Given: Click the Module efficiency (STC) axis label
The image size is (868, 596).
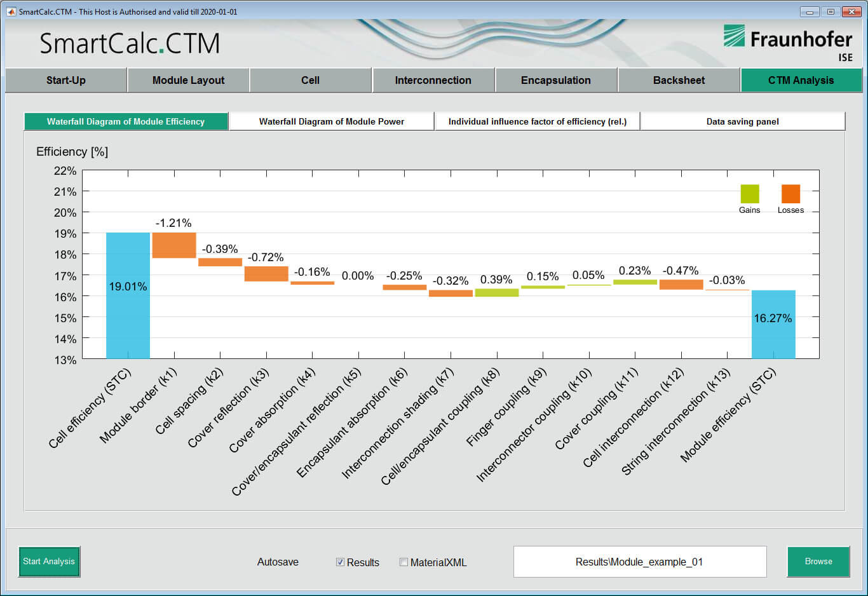Looking at the screenshot, I should pos(728,415).
